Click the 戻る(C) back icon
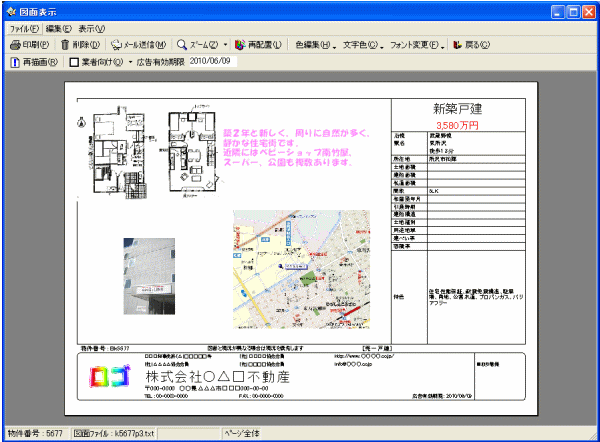Viewport: 600px width, 442px height. [x=457, y=45]
